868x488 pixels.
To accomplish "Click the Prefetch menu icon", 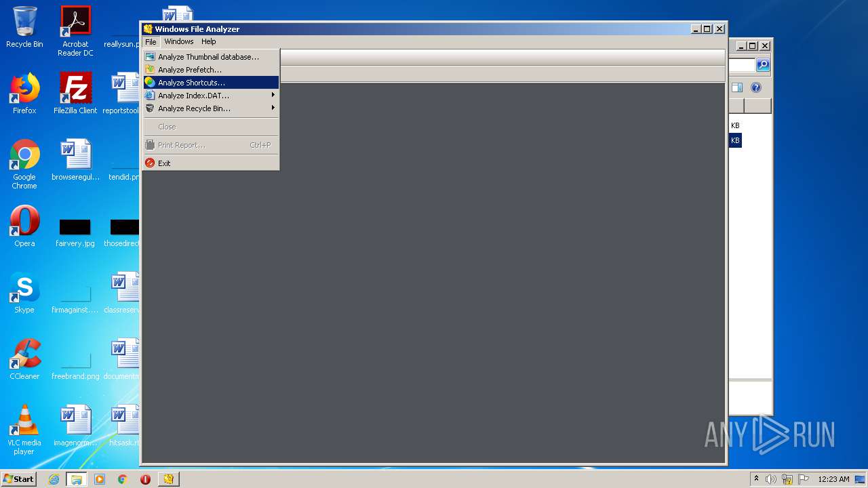I will click(x=150, y=70).
